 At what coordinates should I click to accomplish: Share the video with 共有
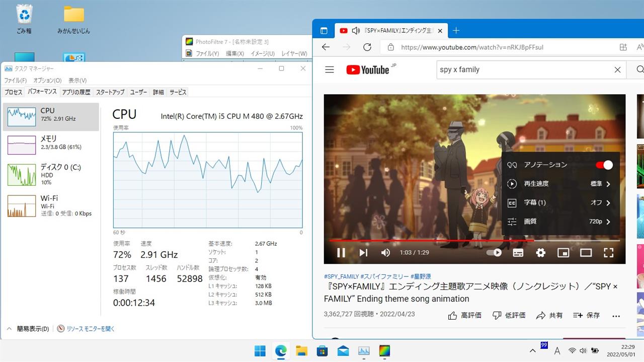549,315
